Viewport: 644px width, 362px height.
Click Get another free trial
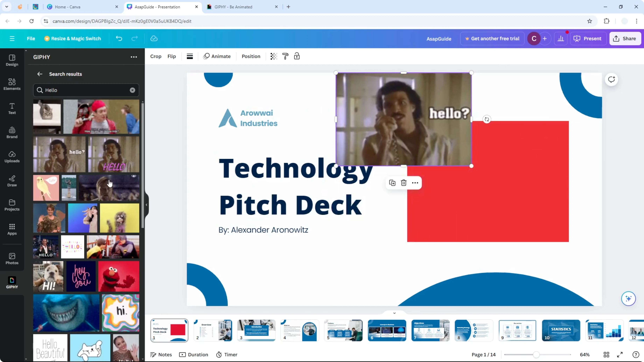coord(492,38)
